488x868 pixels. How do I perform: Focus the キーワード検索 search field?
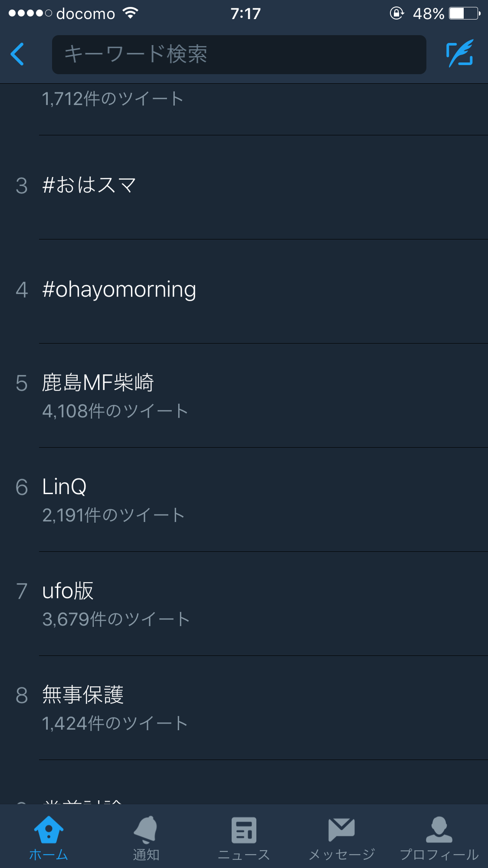(x=239, y=55)
